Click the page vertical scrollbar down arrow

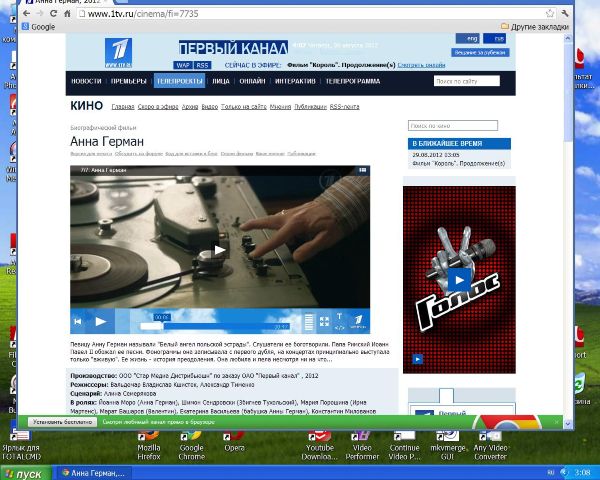pyautogui.click(x=568, y=423)
